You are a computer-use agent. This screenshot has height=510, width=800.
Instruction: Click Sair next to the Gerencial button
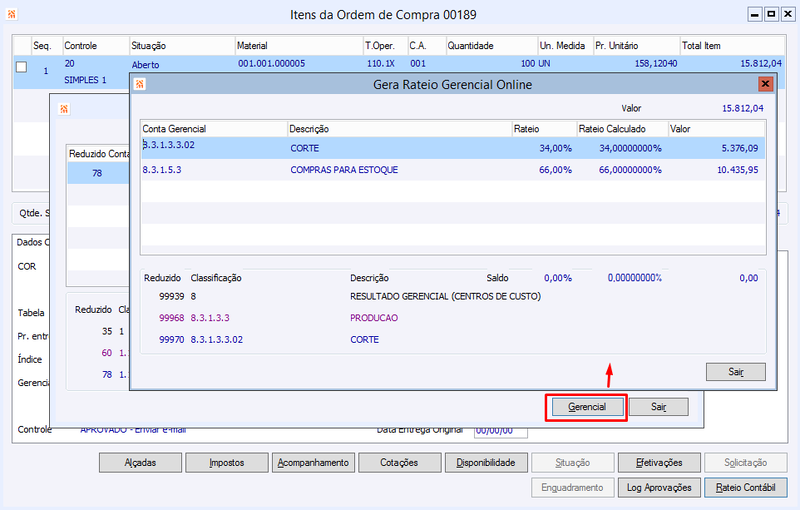[x=659, y=407]
